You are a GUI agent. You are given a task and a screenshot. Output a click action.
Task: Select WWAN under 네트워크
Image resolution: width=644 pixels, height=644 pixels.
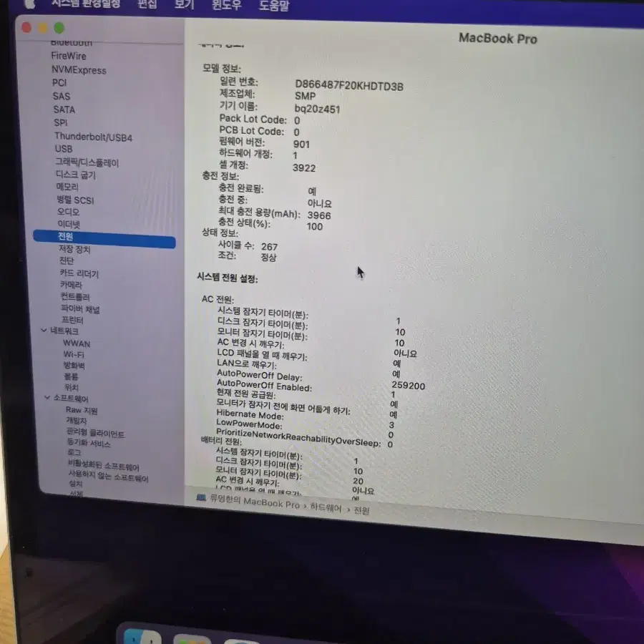[x=77, y=343]
